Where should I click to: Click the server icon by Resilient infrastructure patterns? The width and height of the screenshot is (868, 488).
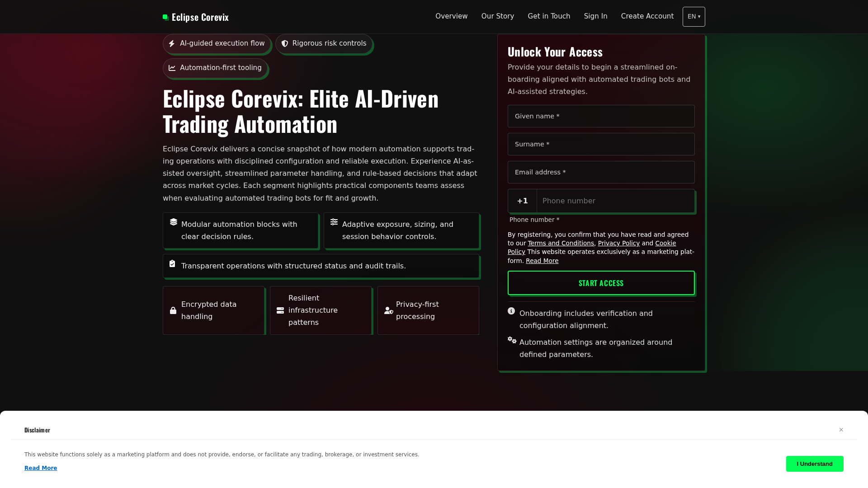point(280,310)
